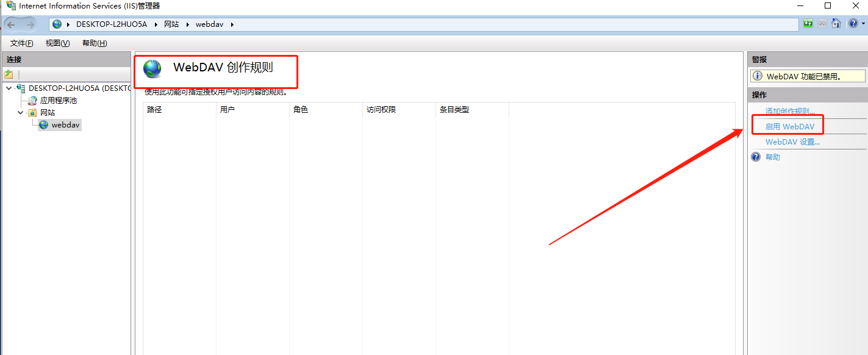Viewport: 868px width, 355px height.
Task: Click the Forward navigation arrow
Action: (30, 24)
